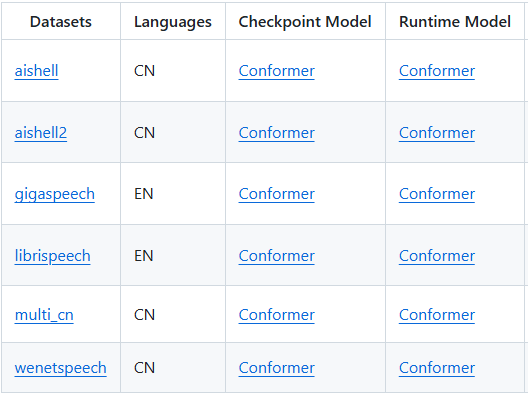Open the aishell dataset link
The height and width of the screenshot is (396, 528).
point(36,71)
